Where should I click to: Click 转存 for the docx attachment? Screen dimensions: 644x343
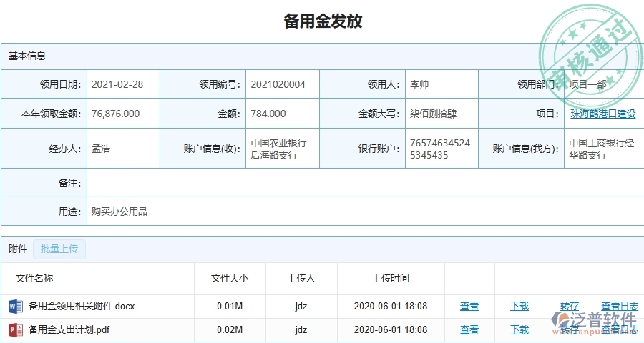click(570, 307)
